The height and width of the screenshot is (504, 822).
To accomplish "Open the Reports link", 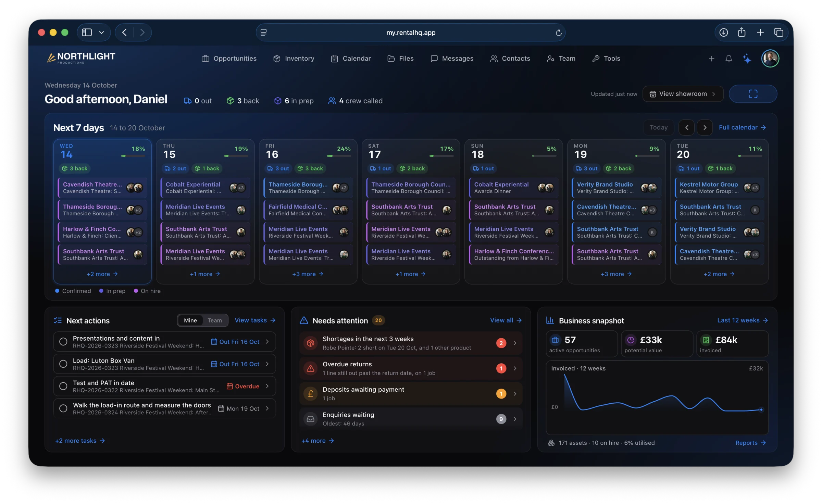I will 750,443.
